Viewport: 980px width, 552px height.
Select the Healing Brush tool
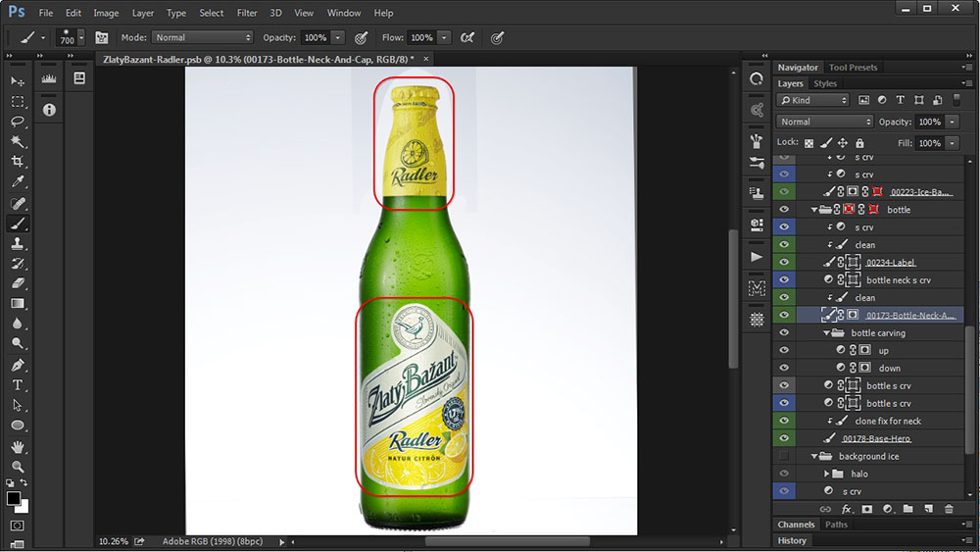tap(18, 203)
